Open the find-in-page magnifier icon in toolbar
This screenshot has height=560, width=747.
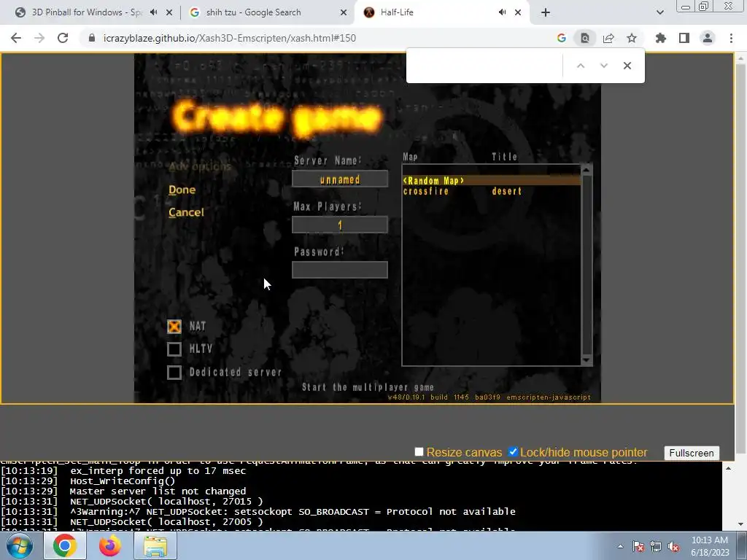click(x=585, y=38)
